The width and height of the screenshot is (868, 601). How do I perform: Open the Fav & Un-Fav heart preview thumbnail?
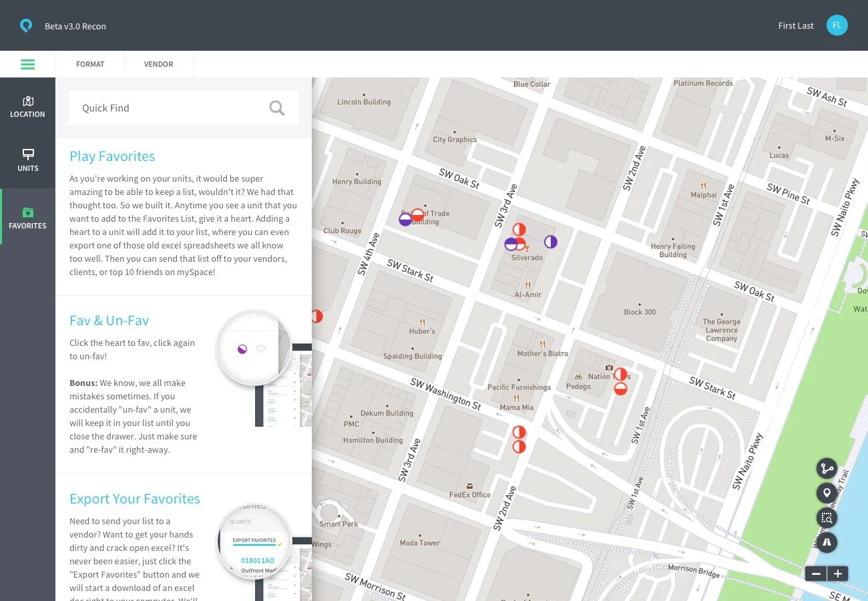pos(254,348)
